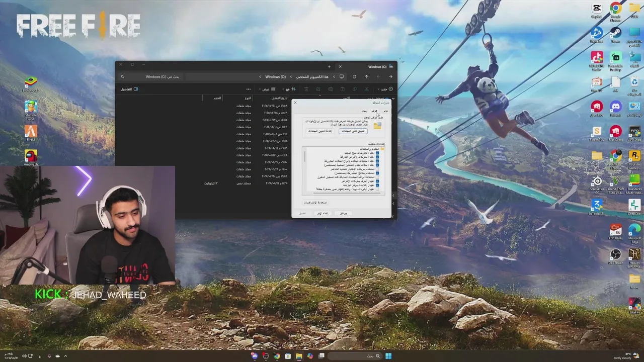Select Streamlabs Desktop icon
The height and width of the screenshot is (362, 644).
tap(615, 60)
